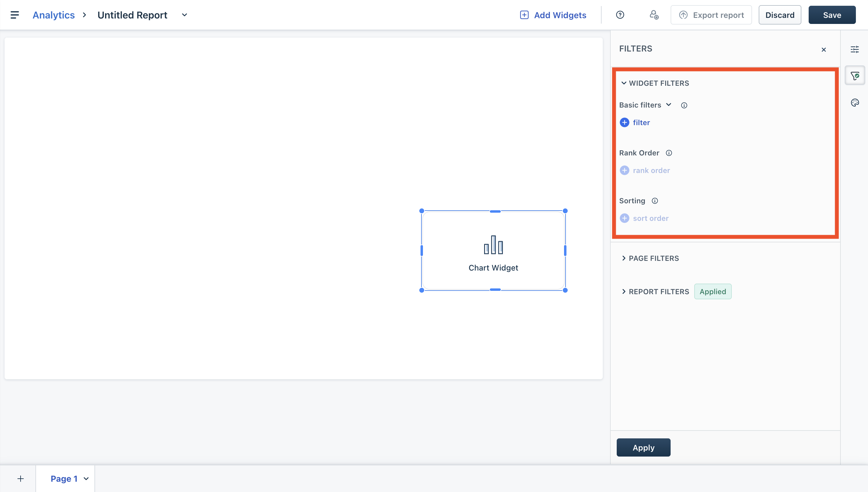Open the Page 1 tab
Screen dimensions: 868x492
tap(64, 478)
